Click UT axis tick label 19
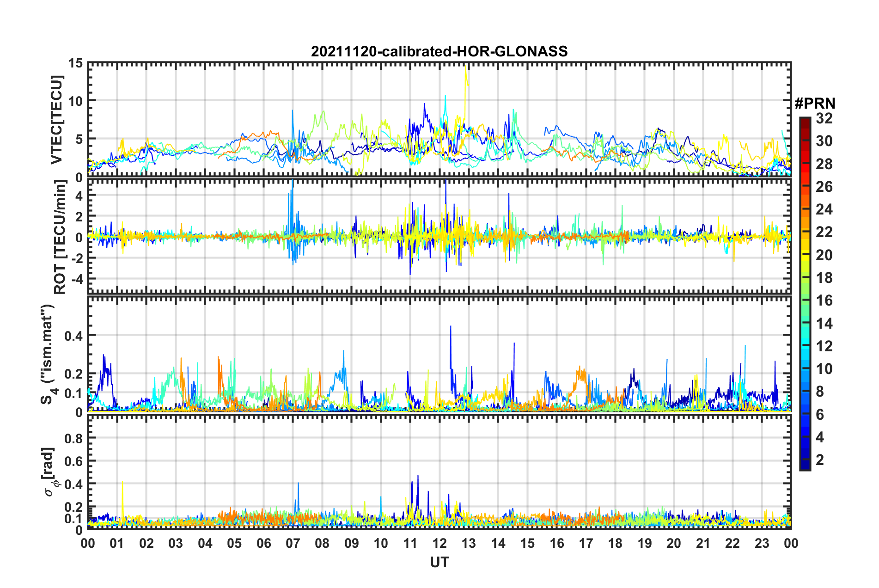This screenshot has height=588, width=879. coord(645,543)
